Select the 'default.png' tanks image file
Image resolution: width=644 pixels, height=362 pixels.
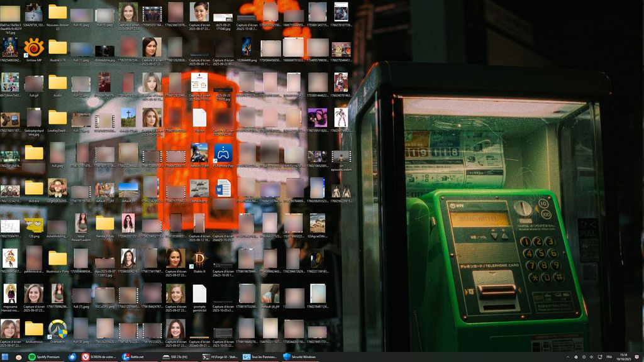click(199, 191)
